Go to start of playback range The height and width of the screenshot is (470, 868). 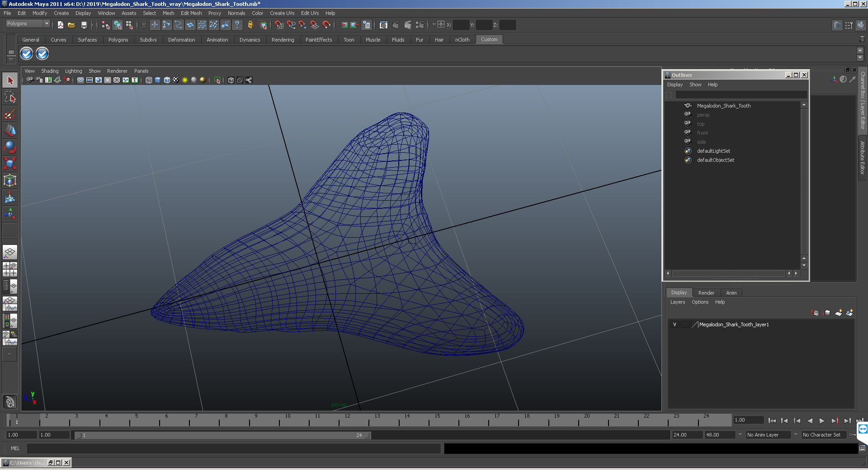pos(772,421)
